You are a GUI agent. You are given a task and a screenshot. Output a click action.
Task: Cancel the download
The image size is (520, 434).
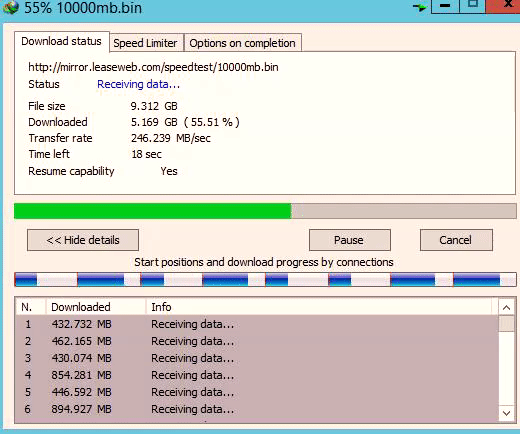tap(456, 240)
